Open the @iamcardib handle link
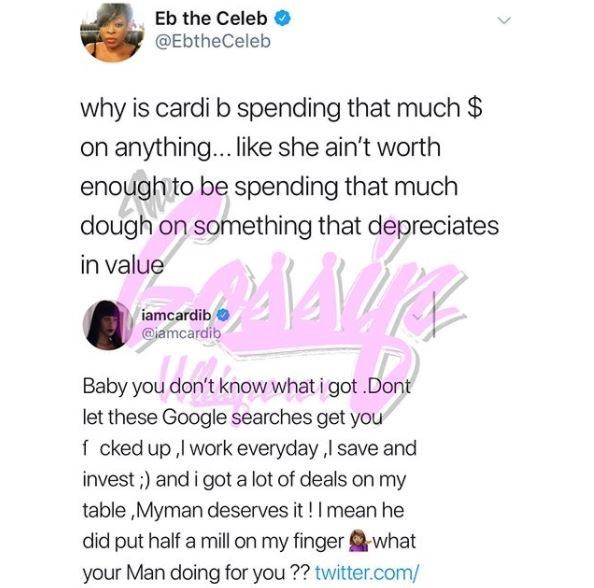Screen dimensions: 594x588 click(181, 333)
